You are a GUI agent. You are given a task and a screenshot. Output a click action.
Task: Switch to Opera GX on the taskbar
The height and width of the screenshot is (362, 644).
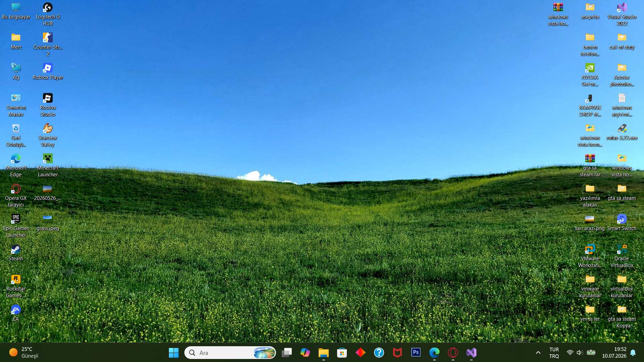(x=453, y=353)
